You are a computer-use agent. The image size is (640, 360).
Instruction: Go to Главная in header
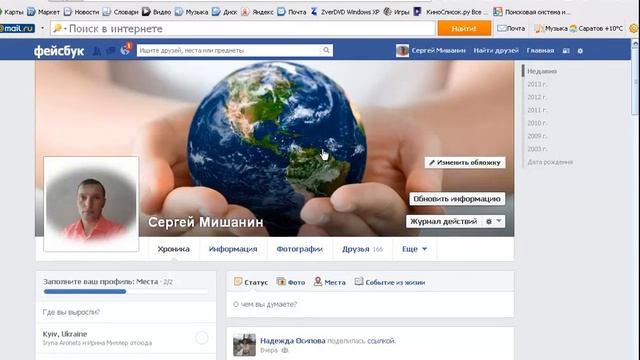pos(540,51)
